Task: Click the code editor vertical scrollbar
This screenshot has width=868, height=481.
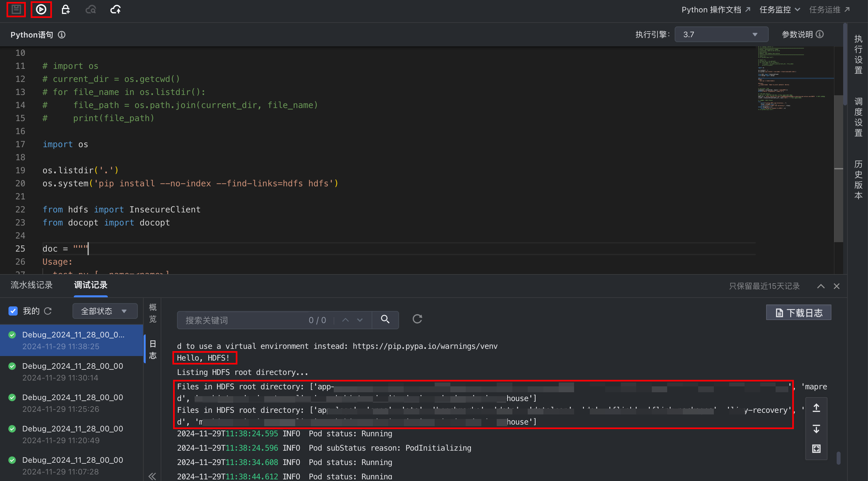Action: 838,168
